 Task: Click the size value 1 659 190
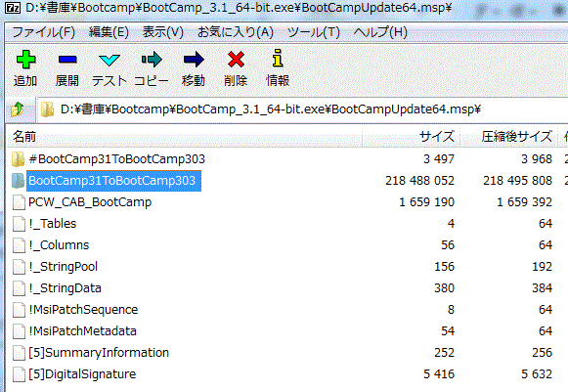click(426, 202)
